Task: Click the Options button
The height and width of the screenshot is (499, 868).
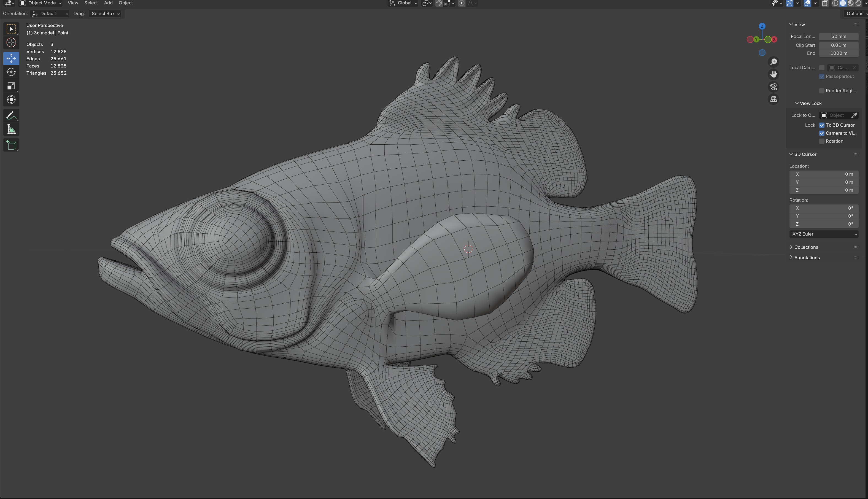Action: coord(855,14)
